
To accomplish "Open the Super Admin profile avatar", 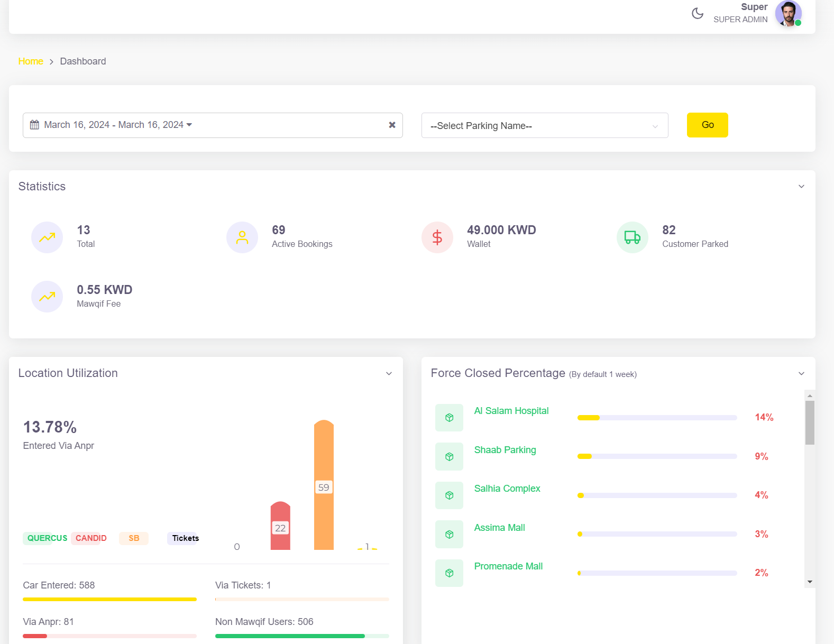I will (x=788, y=13).
